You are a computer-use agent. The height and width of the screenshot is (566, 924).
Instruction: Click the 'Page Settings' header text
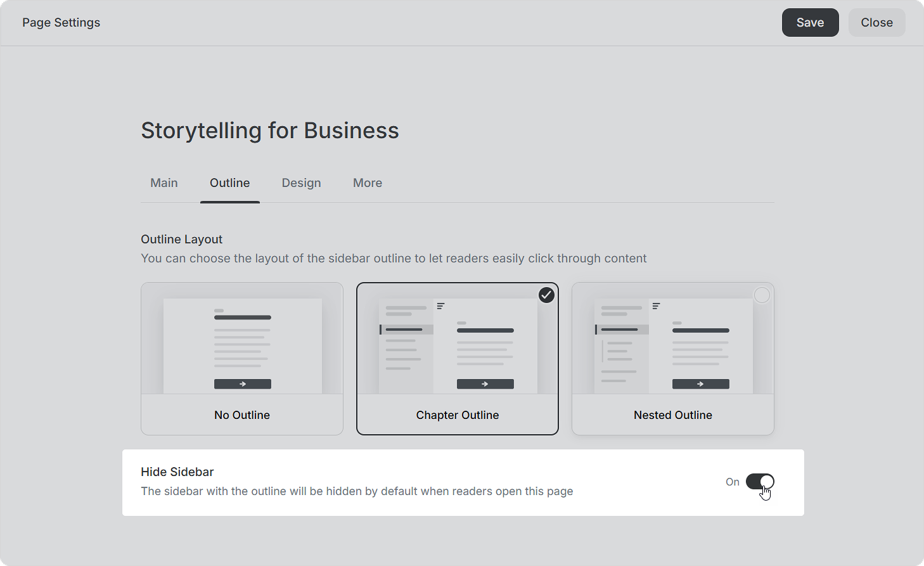[x=61, y=23]
